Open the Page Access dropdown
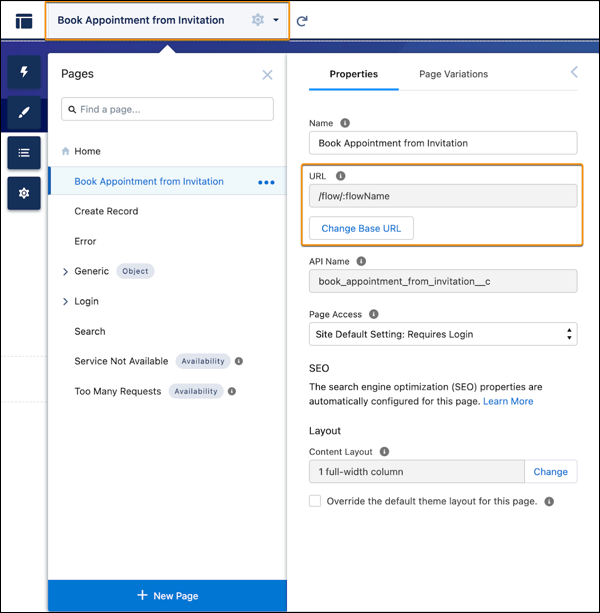The height and width of the screenshot is (613, 600). (x=443, y=334)
